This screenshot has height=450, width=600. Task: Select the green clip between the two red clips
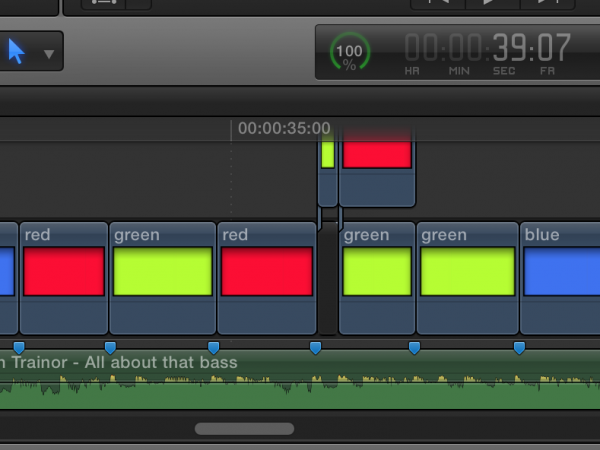coord(163,278)
